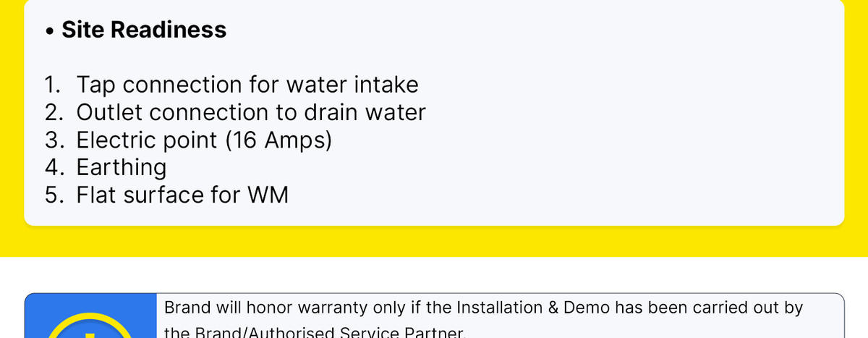Image resolution: width=868 pixels, height=338 pixels.
Task: Click the "Earthing" list item
Action: [122, 168]
